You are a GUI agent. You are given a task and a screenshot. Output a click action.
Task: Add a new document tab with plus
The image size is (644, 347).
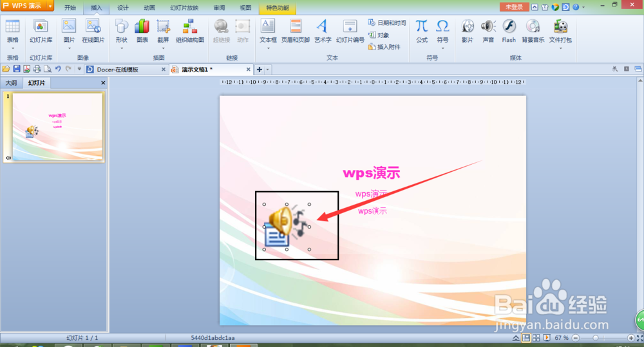(259, 70)
